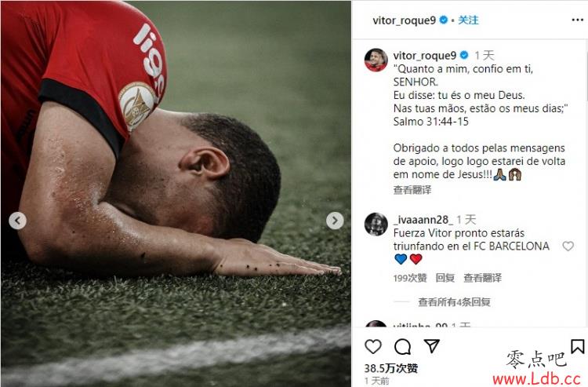The width and height of the screenshot is (588, 387).
Task: Like _ivaaann28_ comment heart
Action: (568, 246)
